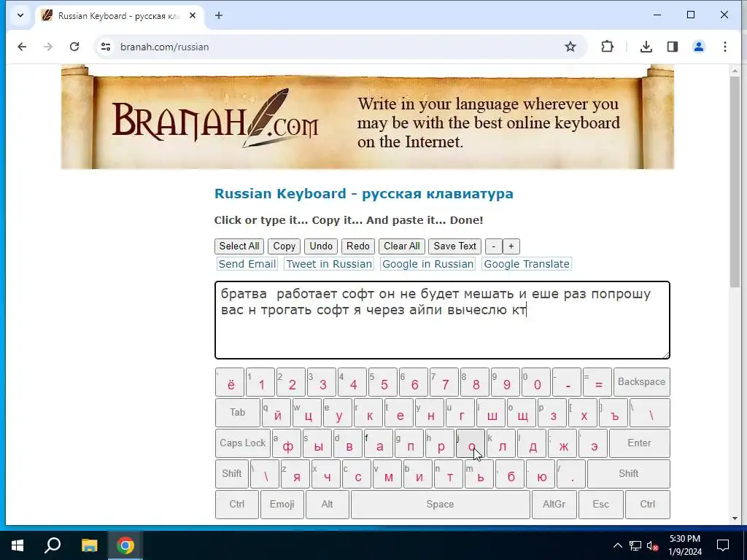Toggle the left Shift virtual key
The width and height of the screenshot is (747, 560).
(x=231, y=473)
